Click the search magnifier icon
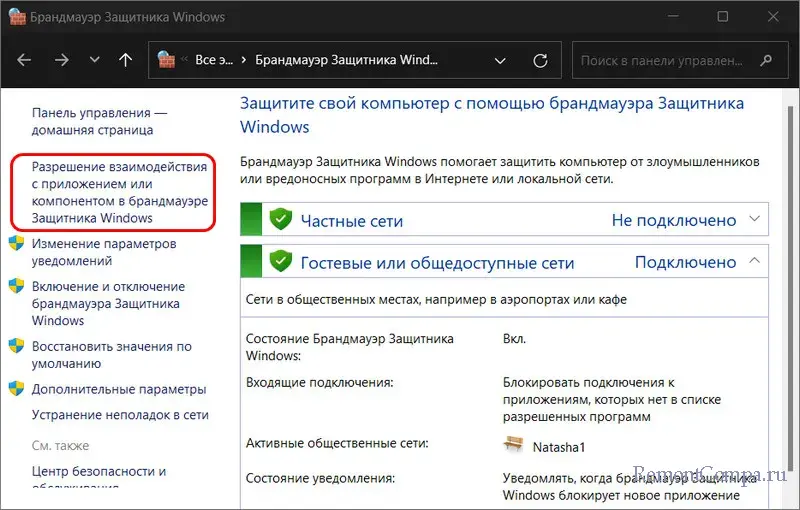 [766, 61]
